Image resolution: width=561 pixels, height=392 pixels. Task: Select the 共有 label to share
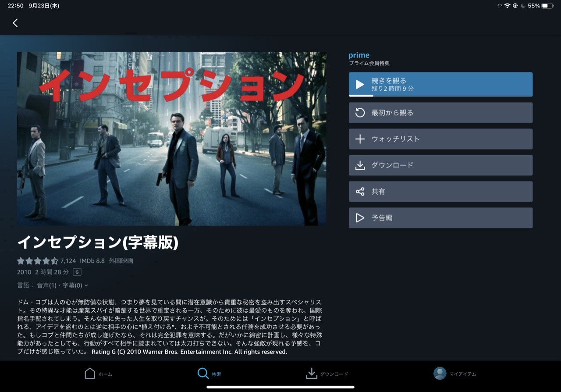(x=378, y=192)
